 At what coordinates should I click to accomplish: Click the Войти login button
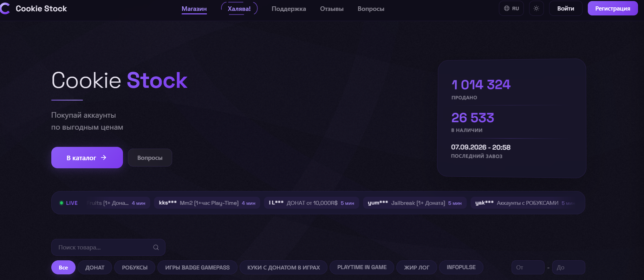tap(566, 8)
